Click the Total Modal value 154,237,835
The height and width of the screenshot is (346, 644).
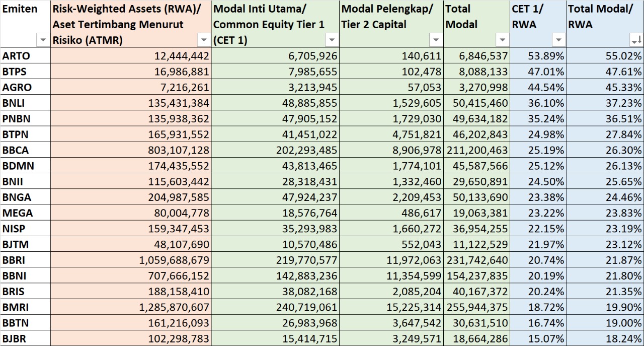(476, 275)
